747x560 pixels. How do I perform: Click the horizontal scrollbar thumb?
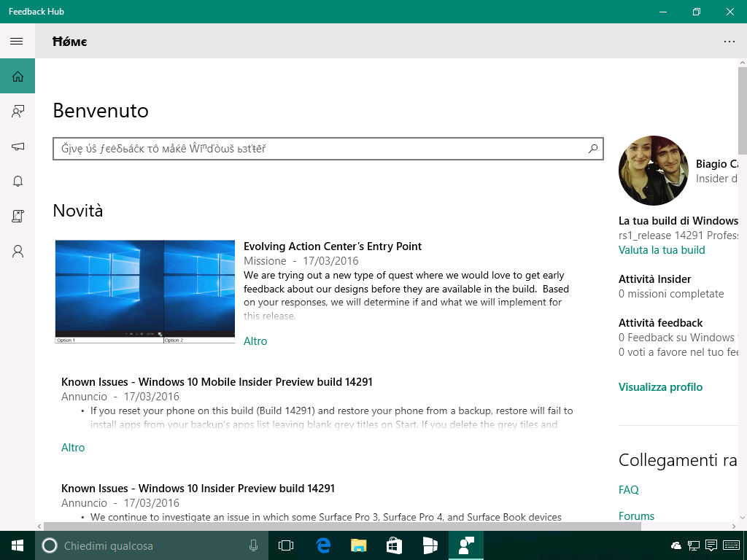coord(343,526)
